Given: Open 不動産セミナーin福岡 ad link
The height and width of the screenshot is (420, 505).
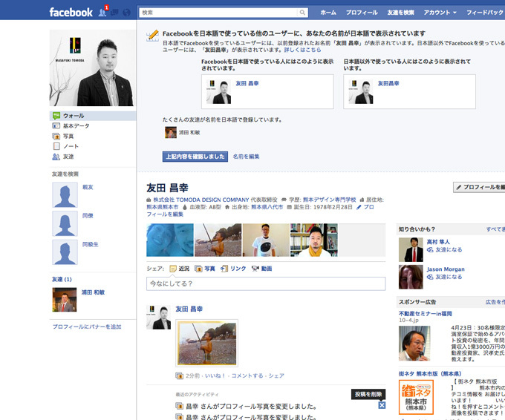Looking at the screenshot, I should point(426,313).
